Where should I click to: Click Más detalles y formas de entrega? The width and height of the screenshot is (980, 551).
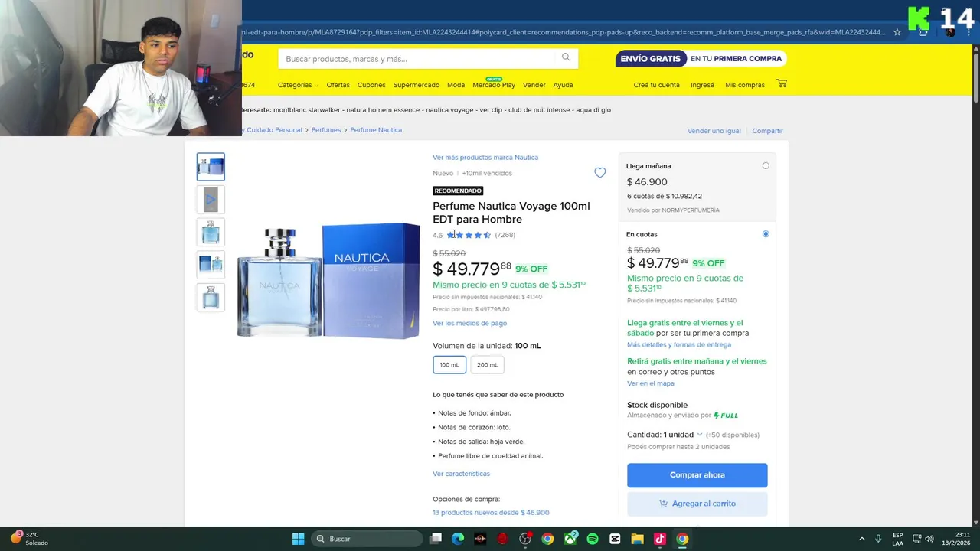679,344
